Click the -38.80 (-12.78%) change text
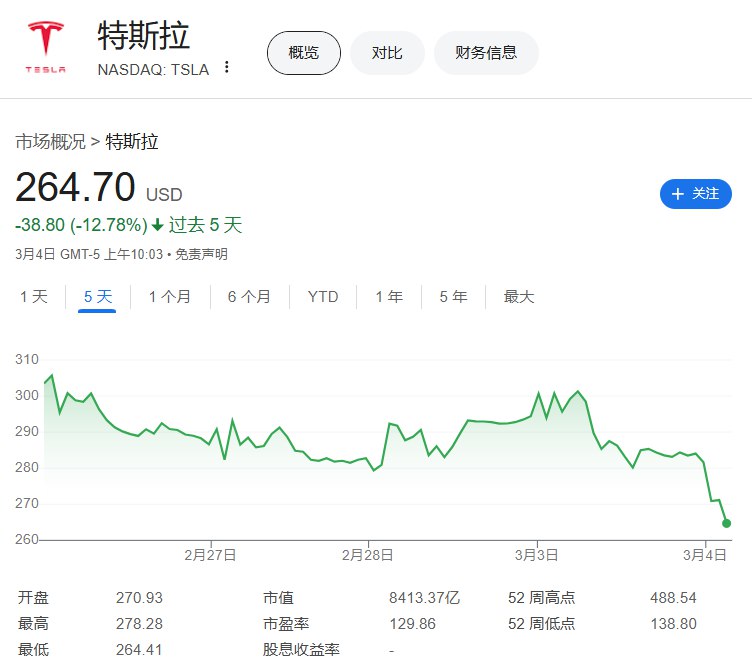 pyautogui.click(x=82, y=225)
